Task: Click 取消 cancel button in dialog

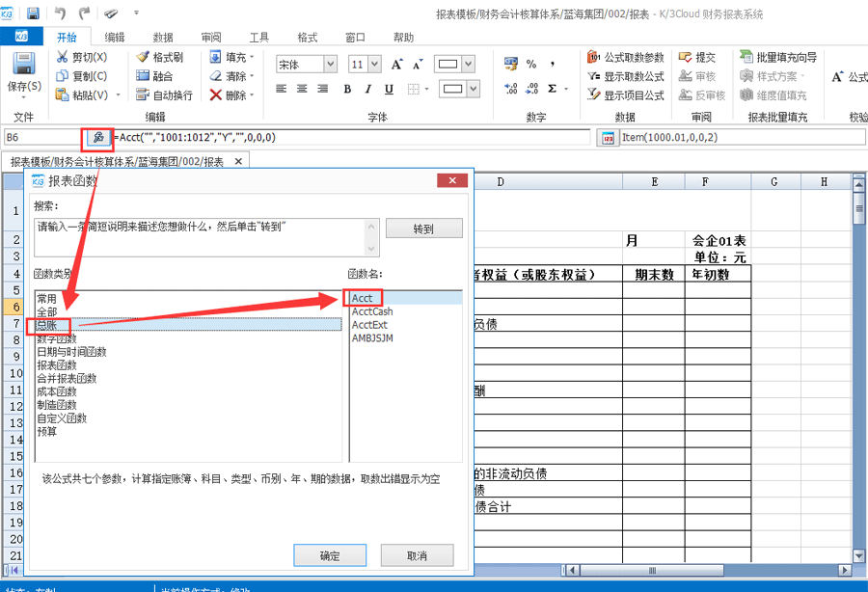Action: point(417,555)
